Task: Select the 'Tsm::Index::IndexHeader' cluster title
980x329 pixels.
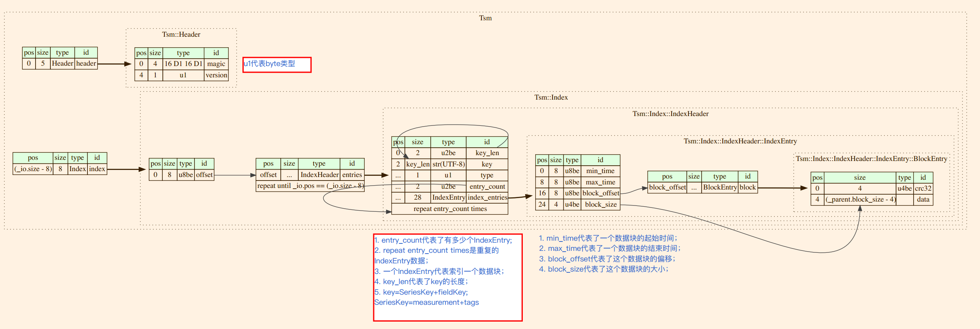Action: [x=670, y=114]
